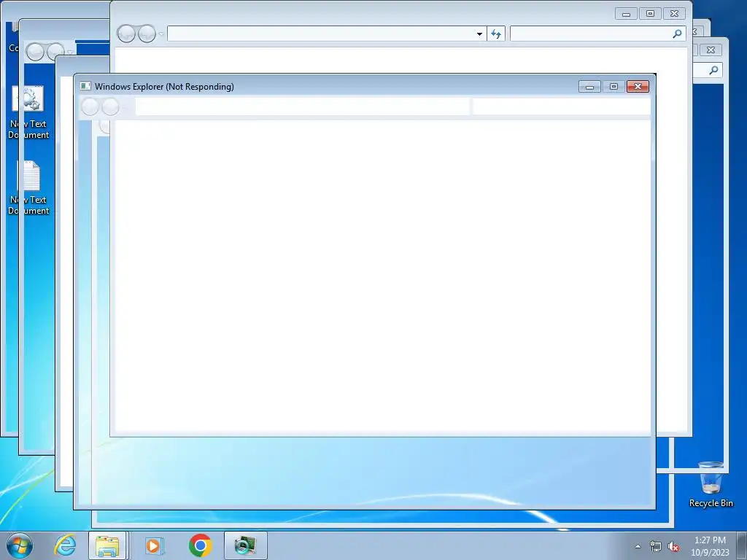Open Windows Explorer in the taskbar
This screenshot has height=560, width=747.
pos(107,545)
